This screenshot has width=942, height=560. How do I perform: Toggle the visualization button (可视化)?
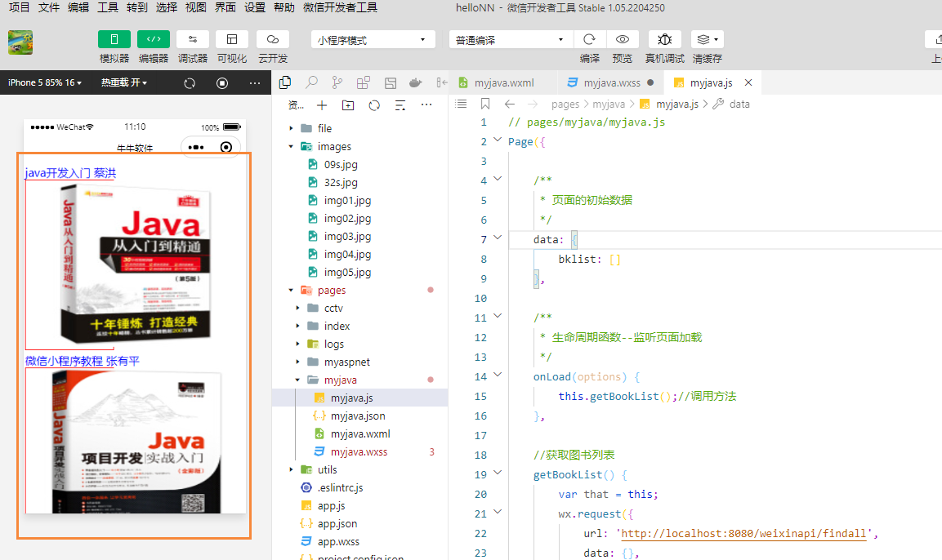point(232,39)
